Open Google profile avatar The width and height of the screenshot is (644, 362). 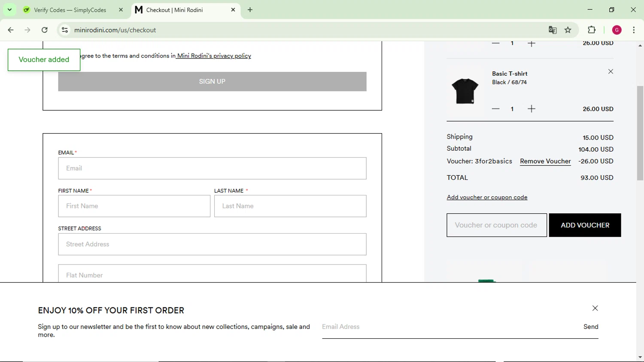pyautogui.click(x=617, y=30)
